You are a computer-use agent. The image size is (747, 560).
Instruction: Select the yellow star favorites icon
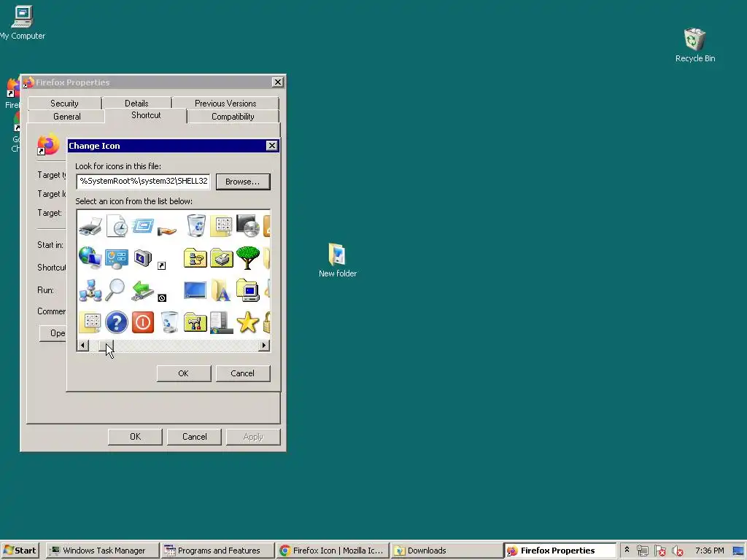pyautogui.click(x=248, y=322)
